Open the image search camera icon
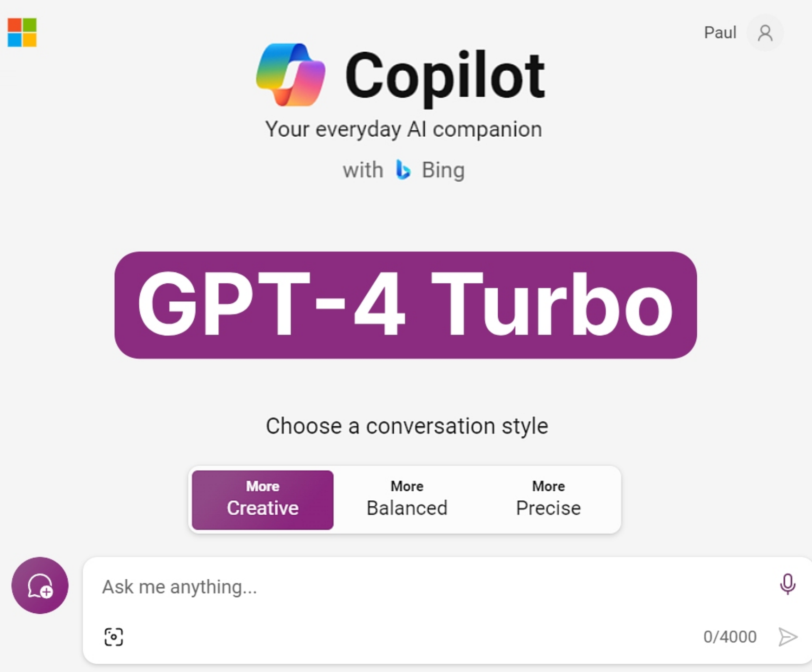This screenshot has height=672, width=812. (x=114, y=637)
